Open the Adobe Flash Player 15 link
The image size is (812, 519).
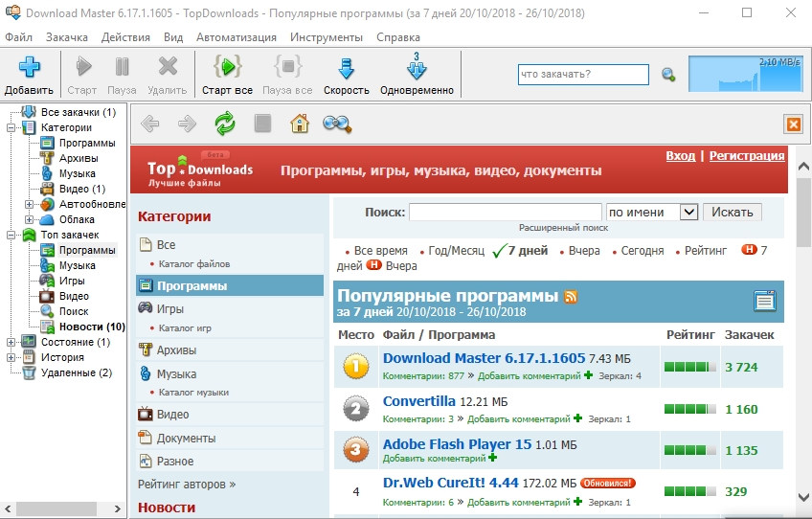click(x=457, y=444)
